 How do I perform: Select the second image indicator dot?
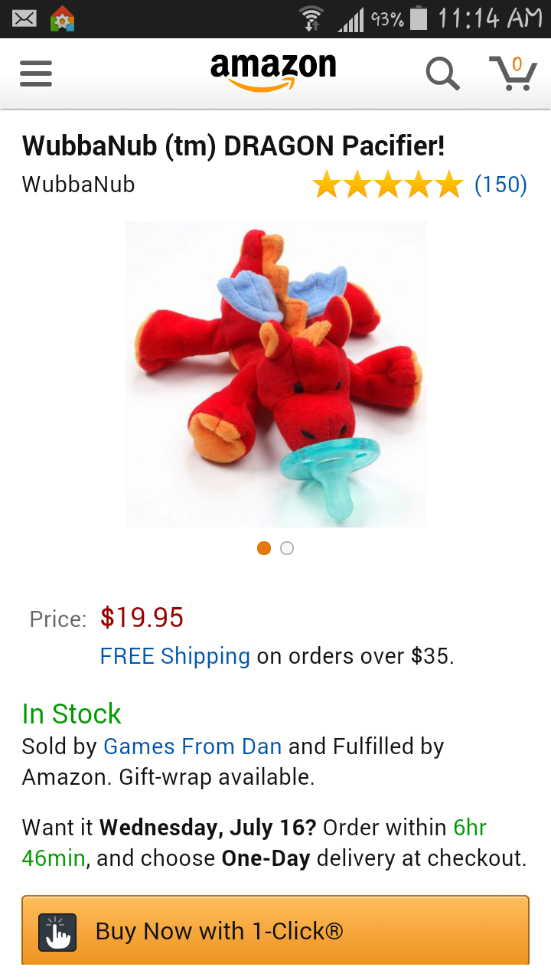[287, 548]
